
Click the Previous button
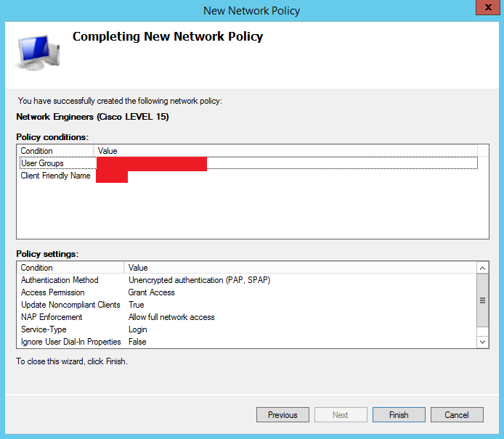coord(283,415)
